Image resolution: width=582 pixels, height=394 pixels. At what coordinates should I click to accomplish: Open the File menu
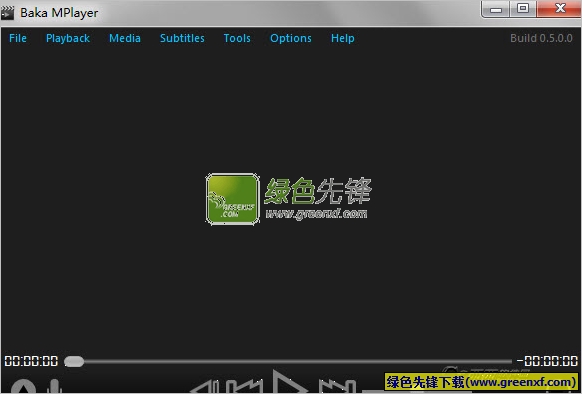click(18, 38)
